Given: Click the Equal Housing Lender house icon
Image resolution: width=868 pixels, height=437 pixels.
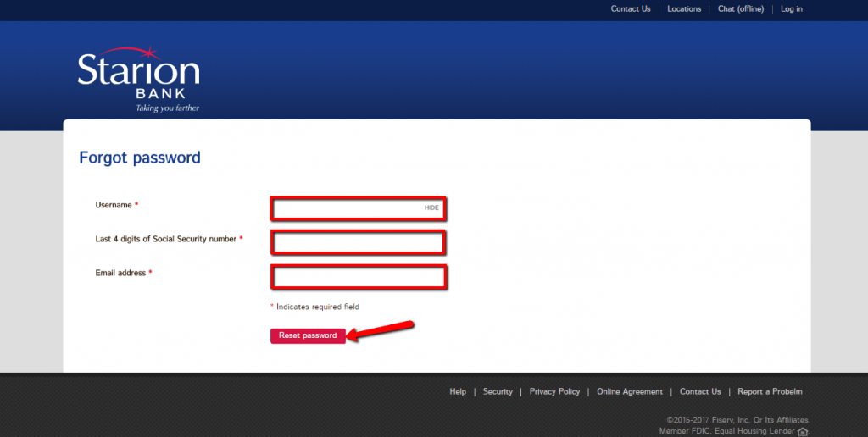Looking at the screenshot, I should (x=803, y=431).
